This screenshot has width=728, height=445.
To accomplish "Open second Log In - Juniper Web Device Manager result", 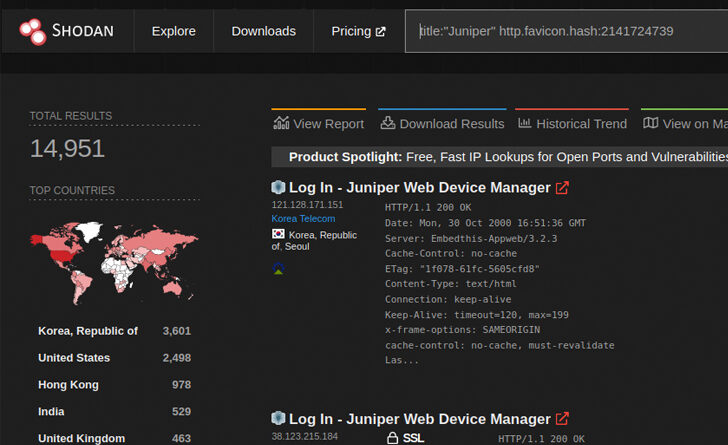I will [419, 419].
